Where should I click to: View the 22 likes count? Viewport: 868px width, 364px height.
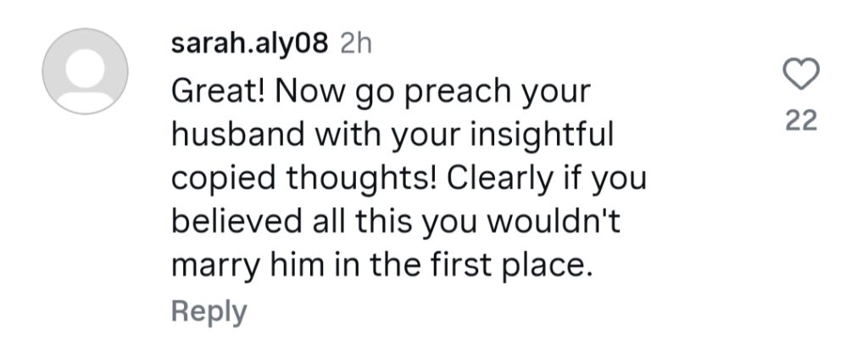click(x=801, y=120)
